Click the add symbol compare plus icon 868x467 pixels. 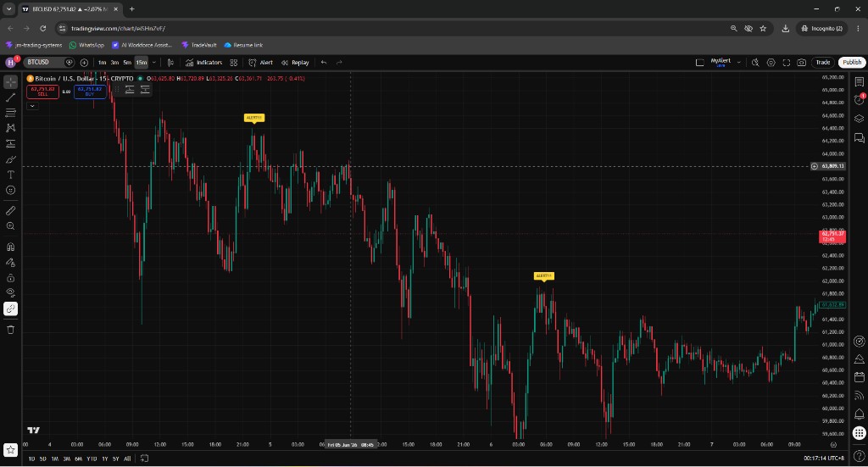[x=84, y=63]
